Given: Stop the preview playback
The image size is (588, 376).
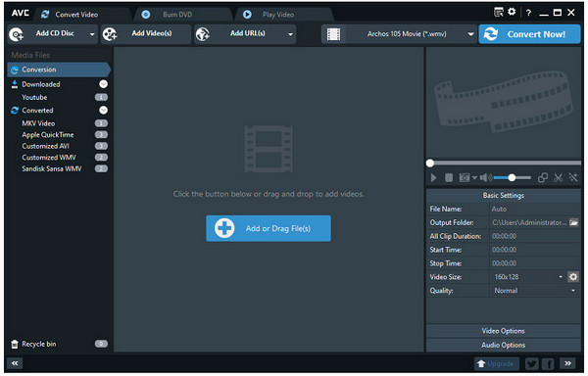Looking at the screenshot, I should click(x=449, y=177).
